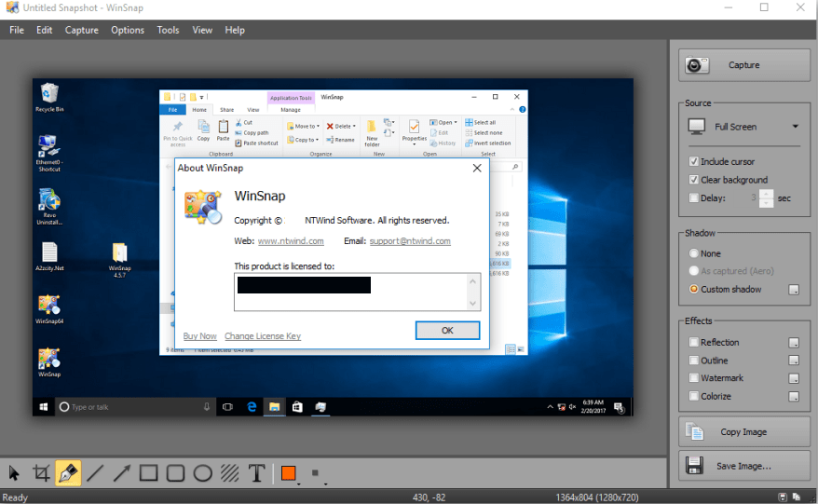The image size is (818, 504).
Task: Open the File menu
Action: pos(17,30)
